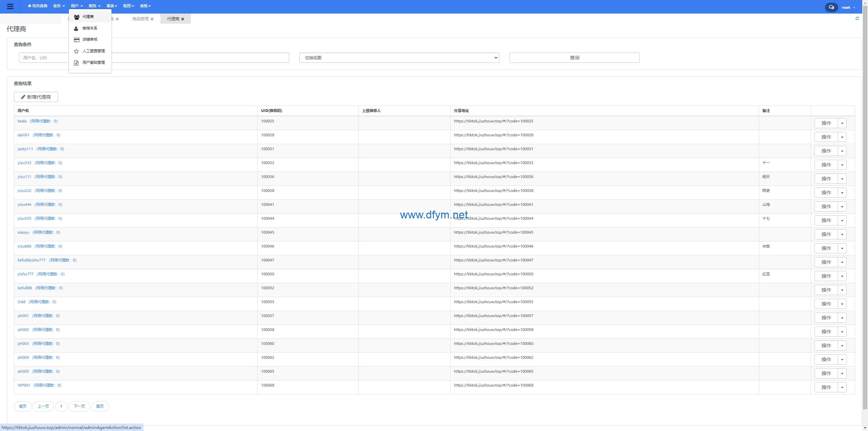Switch to the 商品管理 tab
Image resolution: width=868 pixels, height=431 pixels.
[140, 19]
